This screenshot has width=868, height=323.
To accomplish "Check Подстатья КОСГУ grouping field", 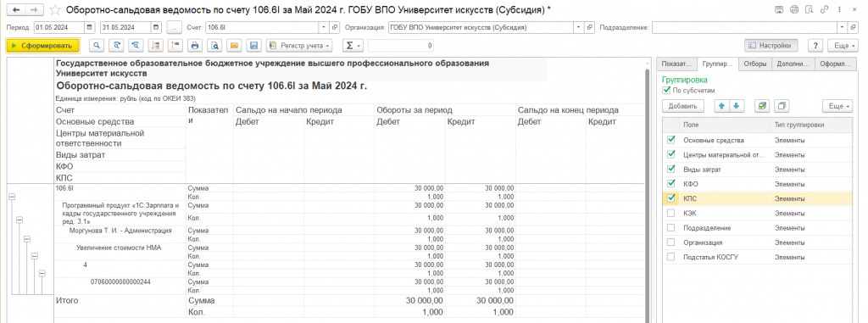I will click(x=671, y=257).
